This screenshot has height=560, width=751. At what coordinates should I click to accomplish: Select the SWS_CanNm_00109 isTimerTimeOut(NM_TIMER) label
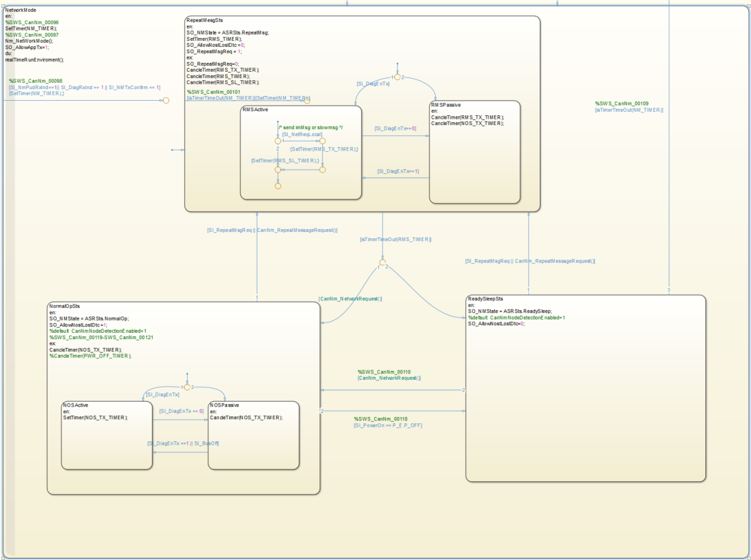[x=629, y=107]
